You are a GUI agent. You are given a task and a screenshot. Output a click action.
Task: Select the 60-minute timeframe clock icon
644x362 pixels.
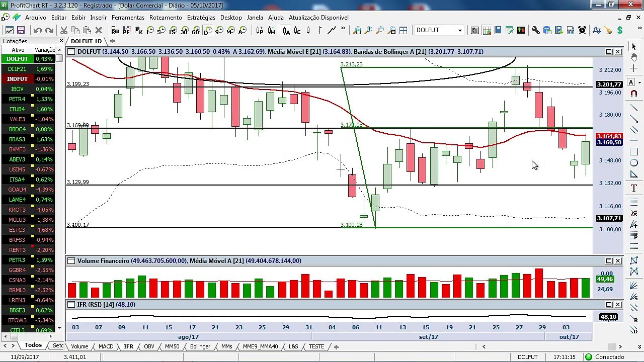[x=196, y=30]
